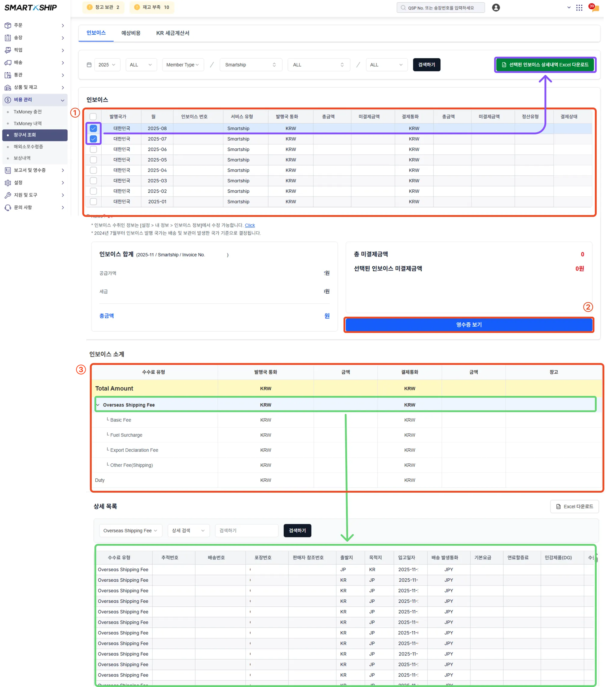Switch to the 예상비용 tab
Viewport: 616px width, 687px height.
pyautogui.click(x=131, y=33)
